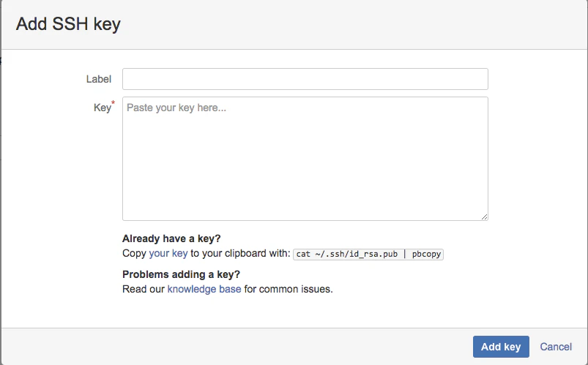Click the 'to your clipboard with:' text
The width and height of the screenshot is (588, 365).
[240, 253]
